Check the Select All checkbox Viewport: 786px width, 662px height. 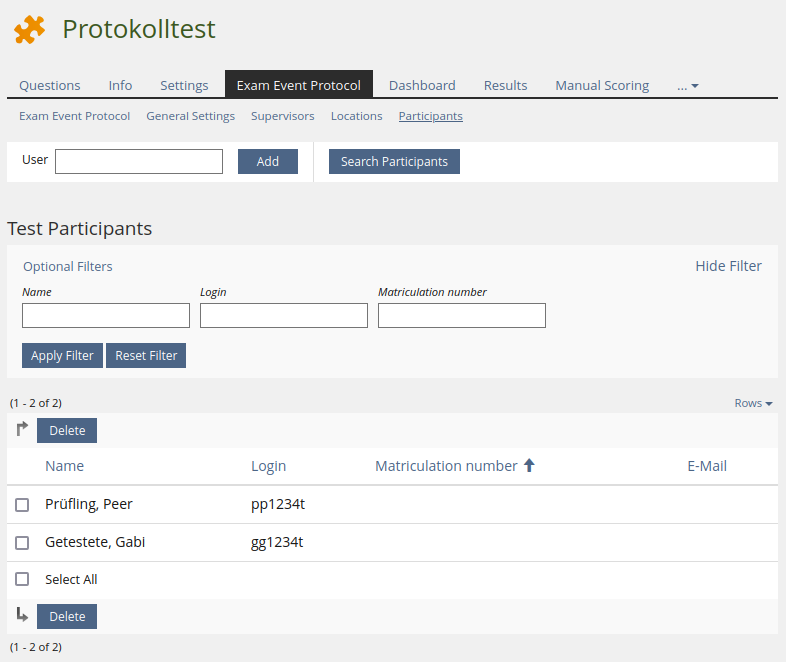point(22,580)
